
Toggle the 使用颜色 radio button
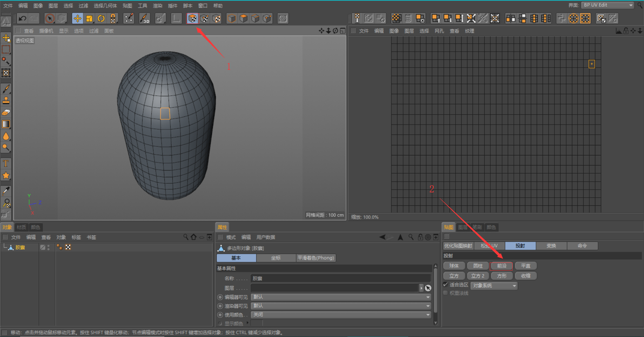[220, 314]
